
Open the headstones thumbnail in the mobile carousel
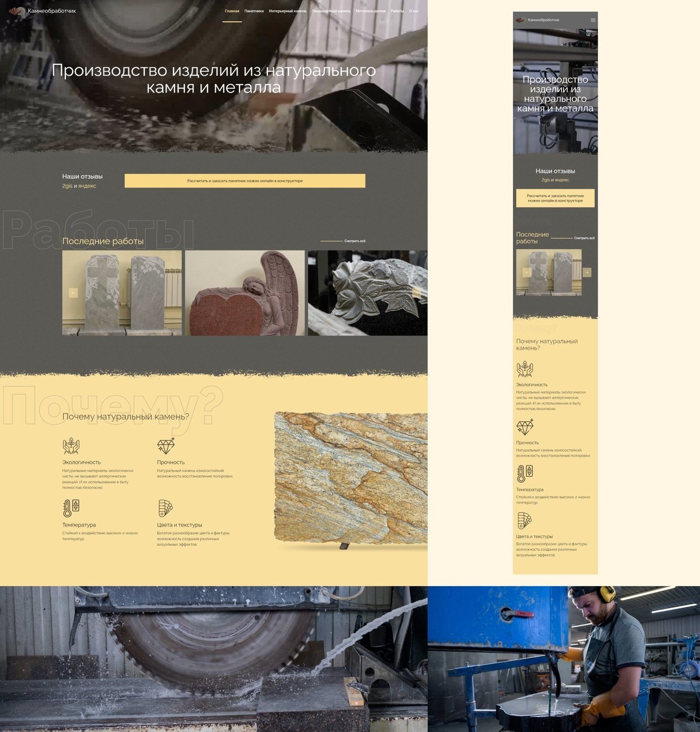549,272
